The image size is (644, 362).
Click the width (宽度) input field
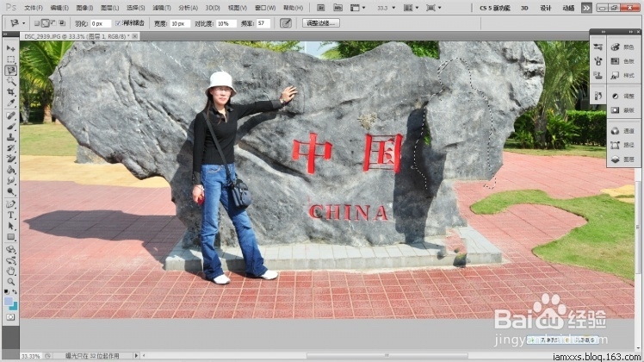[x=180, y=23]
